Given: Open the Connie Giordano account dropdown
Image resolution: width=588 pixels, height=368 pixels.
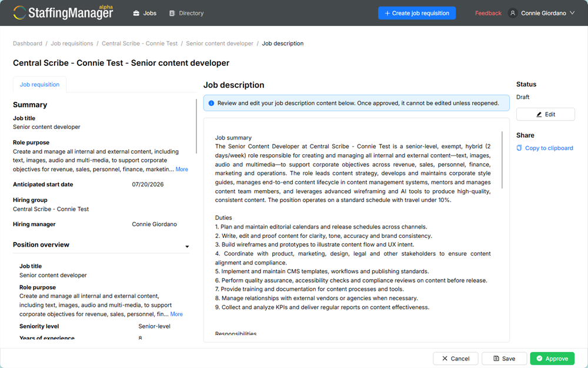Looking at the screenshot, I should (x=542, y=13).
